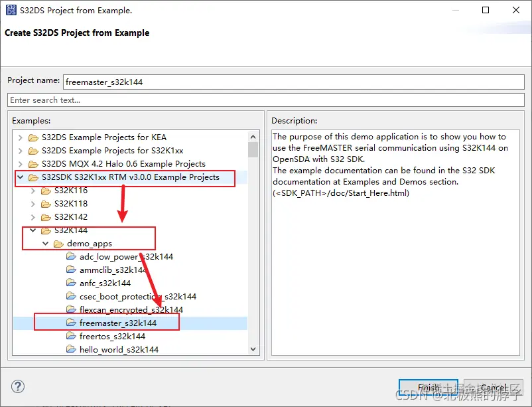Image resolution: width=532 pixels, height=407 pixels.
Task: Click into the Project name field
Action: coord(293,82)
